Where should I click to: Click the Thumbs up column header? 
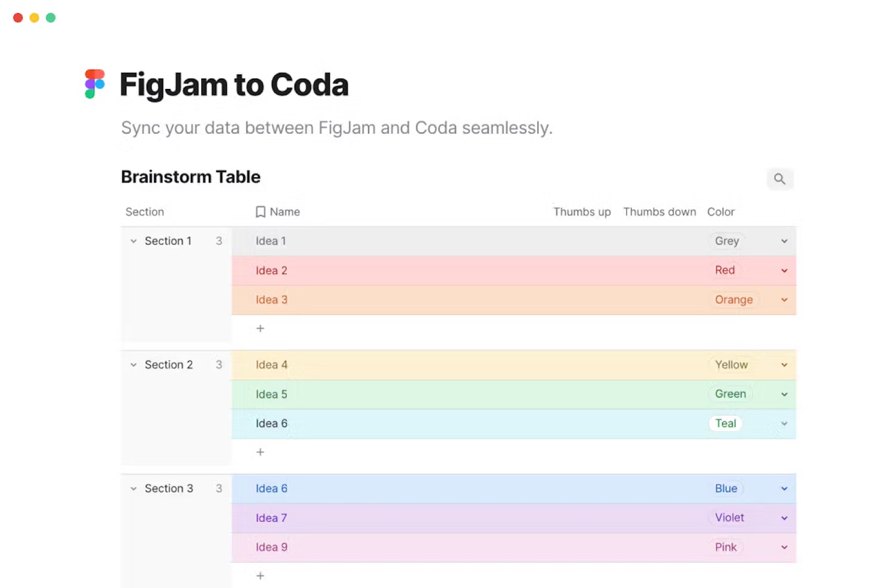coord(582,211)
